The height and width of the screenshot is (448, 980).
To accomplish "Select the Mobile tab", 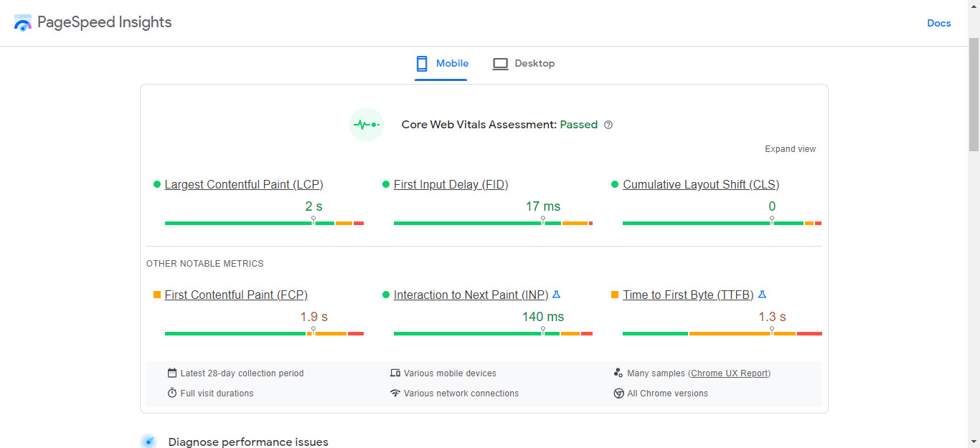I will 442,64.
